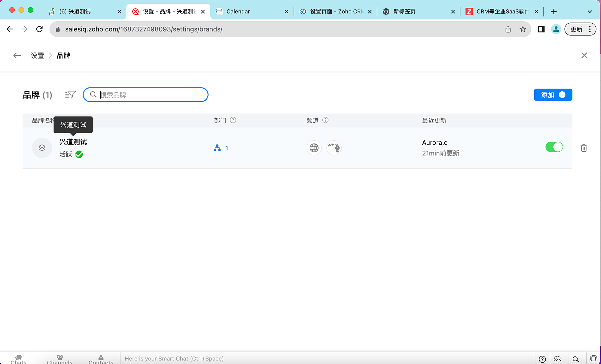Screen dimensions: 601x364
Task: Delete the 兴道测试 brand via trash icon
Action: (x=584, y=148)
